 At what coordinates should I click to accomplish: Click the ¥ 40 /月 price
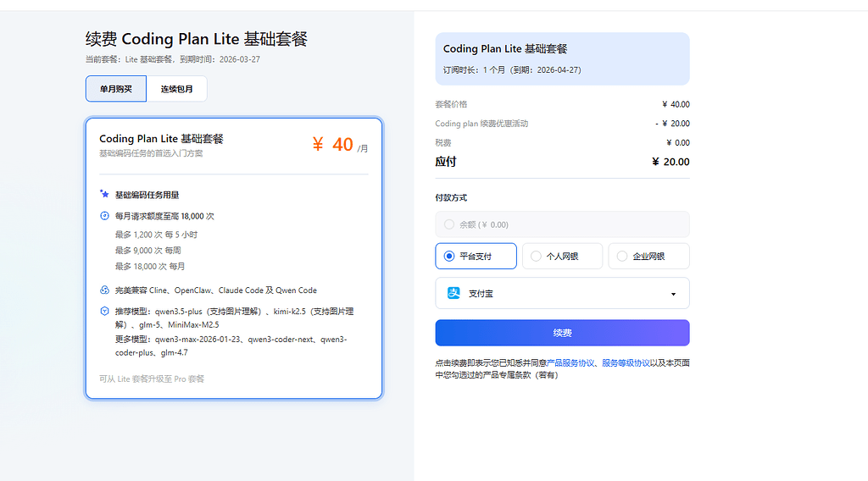pos(339,145)
